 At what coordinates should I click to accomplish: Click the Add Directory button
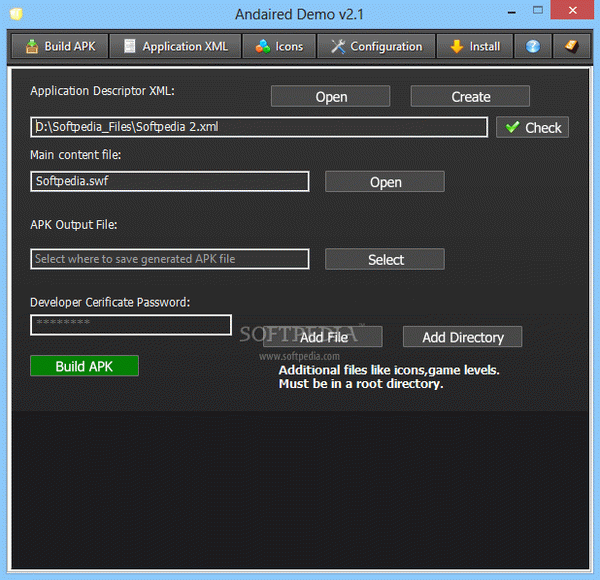click(x=462, y=337)
